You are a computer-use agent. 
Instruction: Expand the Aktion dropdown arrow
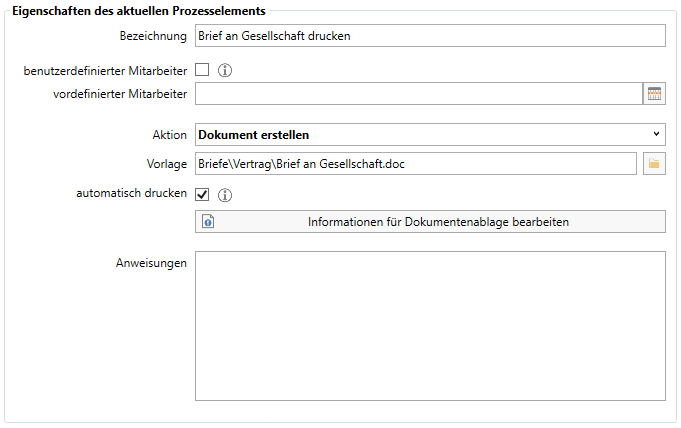[x=656, y=134]
